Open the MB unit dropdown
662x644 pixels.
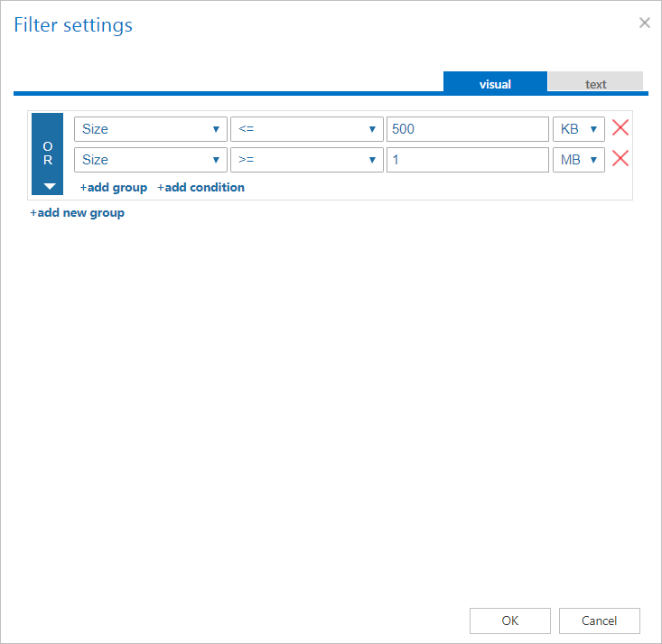click(579, 160)
